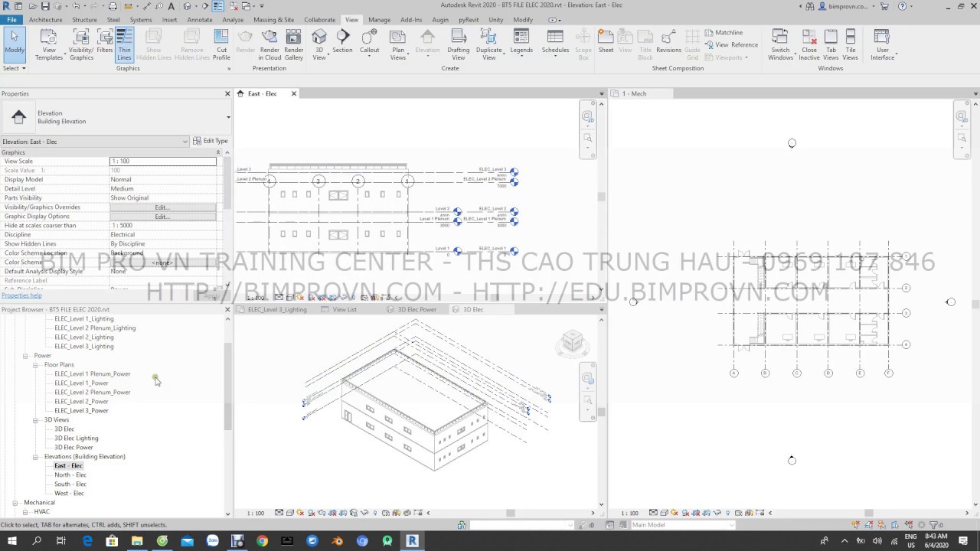Click Visibility/Graphics Overrides Edit button
Viewport: 980px width, 551px height.
162,207
